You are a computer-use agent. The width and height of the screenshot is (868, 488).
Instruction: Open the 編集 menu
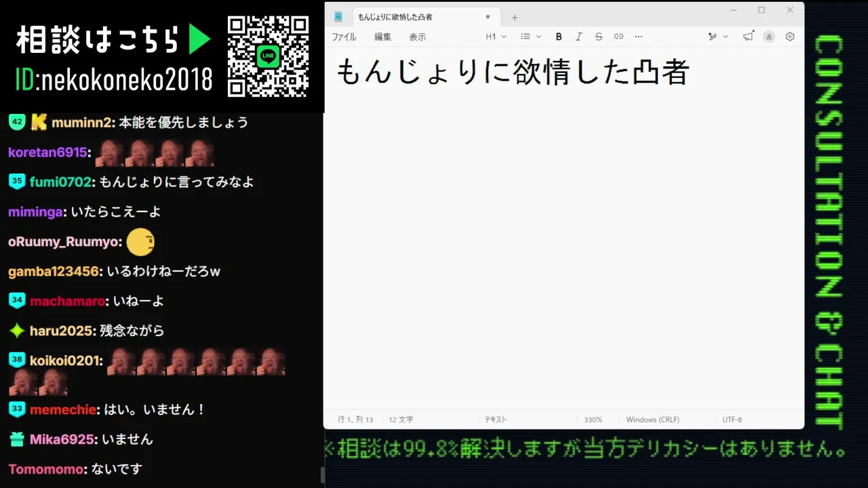pyautogui.click(x=382, y=37)
